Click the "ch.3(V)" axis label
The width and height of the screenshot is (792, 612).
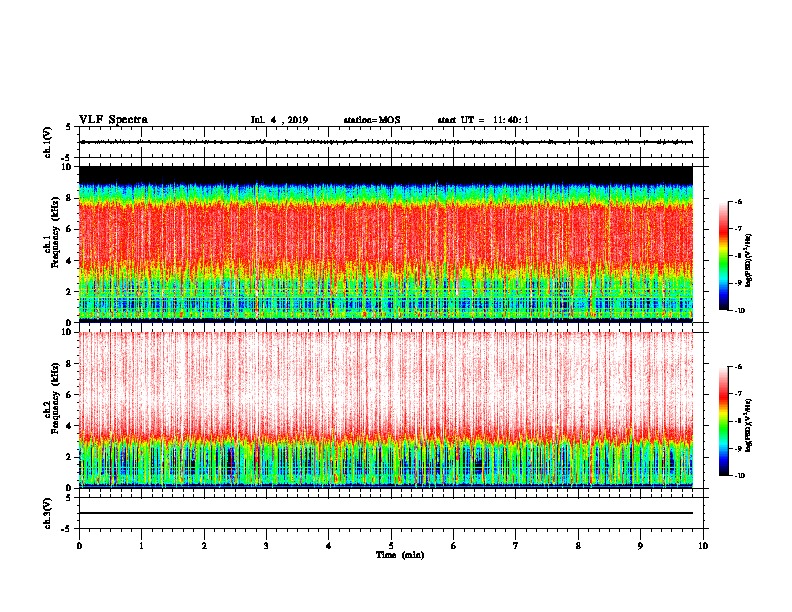[x=48, y=513]
